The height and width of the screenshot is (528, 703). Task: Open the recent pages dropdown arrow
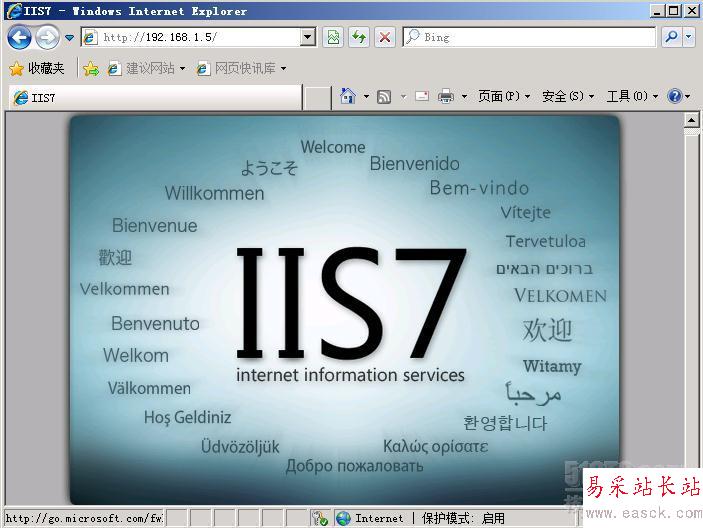click(69, 38)
